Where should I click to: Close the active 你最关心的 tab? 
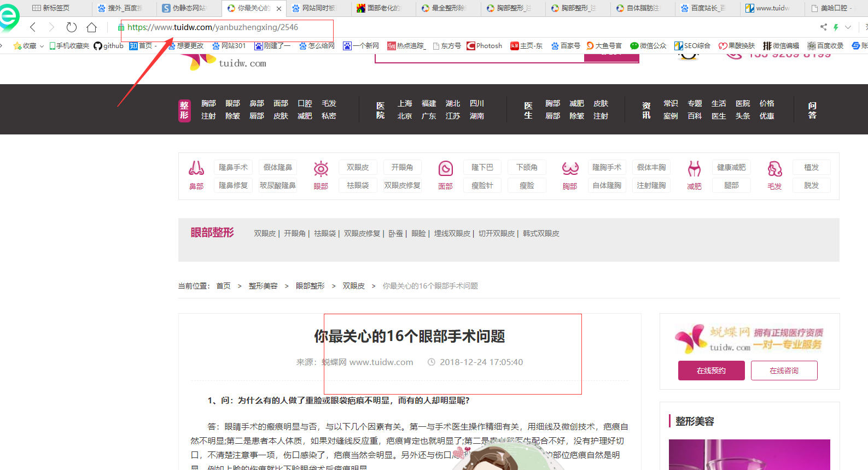(279, 9)
